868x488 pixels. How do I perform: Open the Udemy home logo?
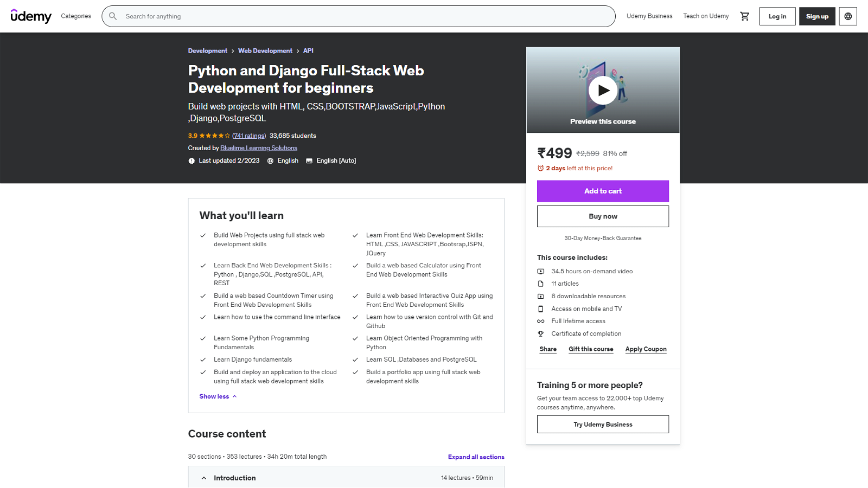(31, 16)
